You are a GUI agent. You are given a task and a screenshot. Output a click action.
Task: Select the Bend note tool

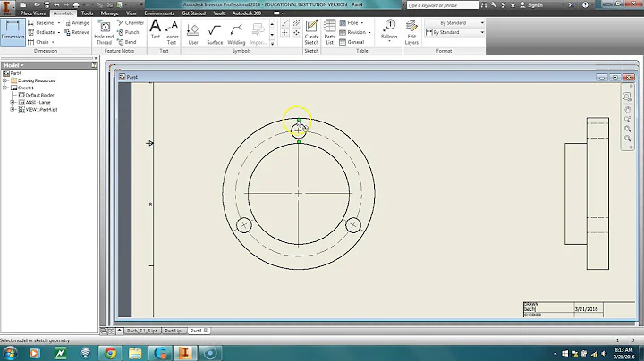click(x=126, y=42)
